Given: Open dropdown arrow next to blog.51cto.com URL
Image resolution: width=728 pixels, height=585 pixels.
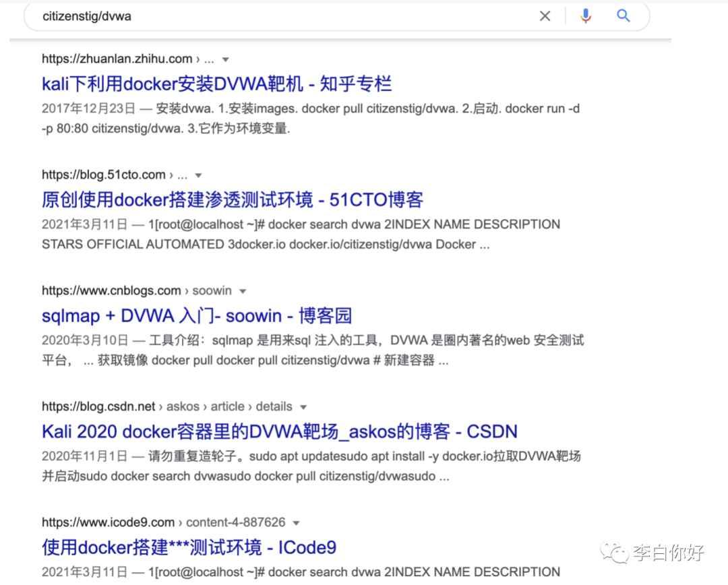Looking at the screenshot, I should 199,175.
